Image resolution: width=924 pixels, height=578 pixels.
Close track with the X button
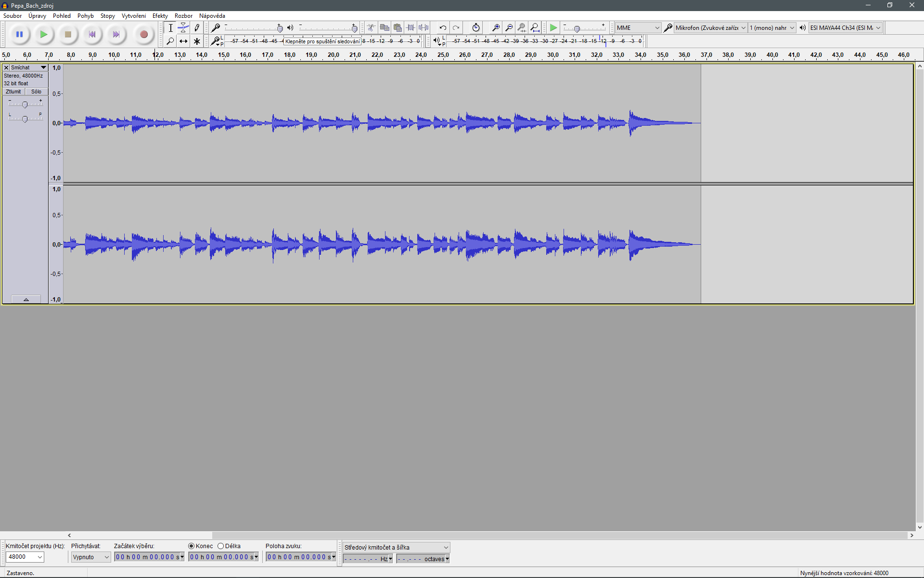point(6,67)
